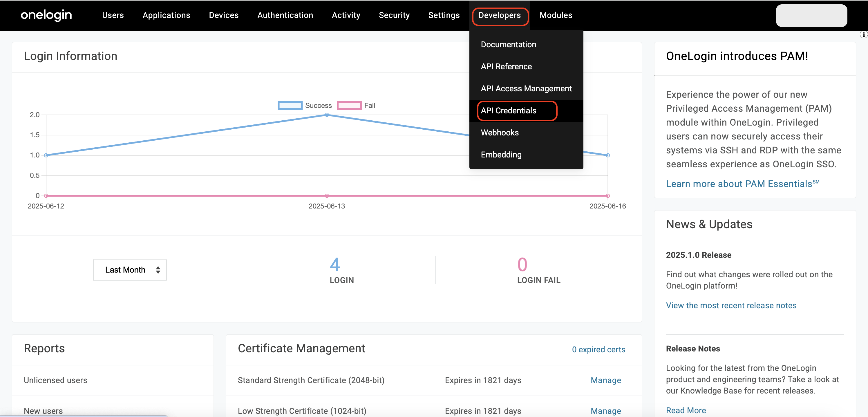
Task: Click the OneLogin introduces PAM! heading
Action: coord(737,56)
